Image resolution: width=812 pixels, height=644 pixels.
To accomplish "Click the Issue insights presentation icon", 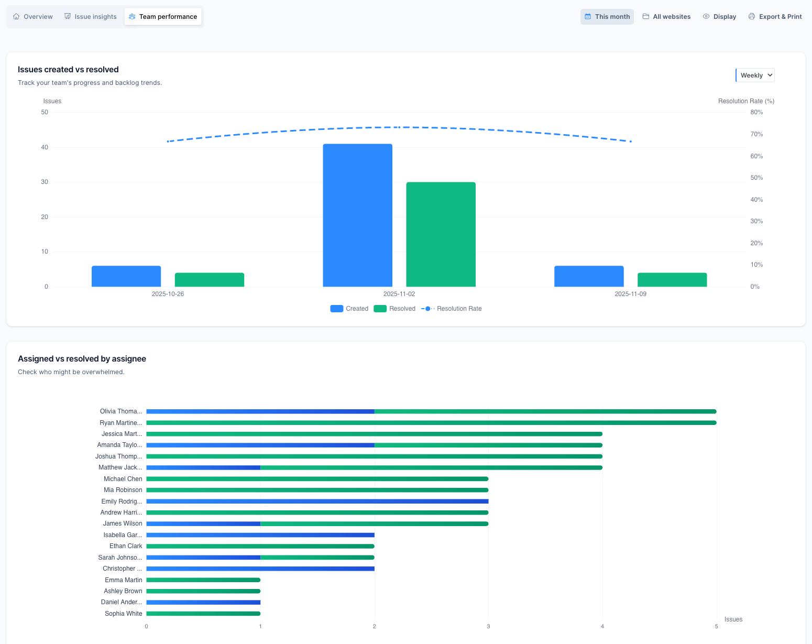I will tap(68, 17).
